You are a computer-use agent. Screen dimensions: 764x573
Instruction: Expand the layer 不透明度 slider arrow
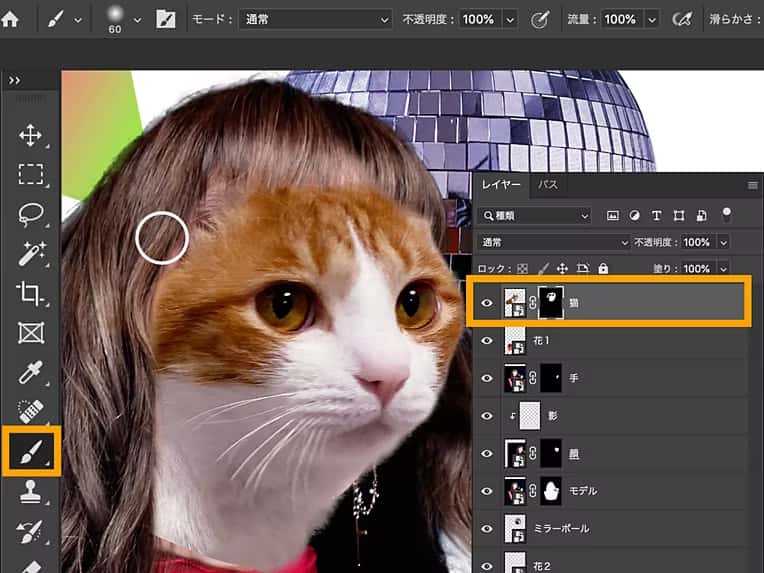coord(724,243)
